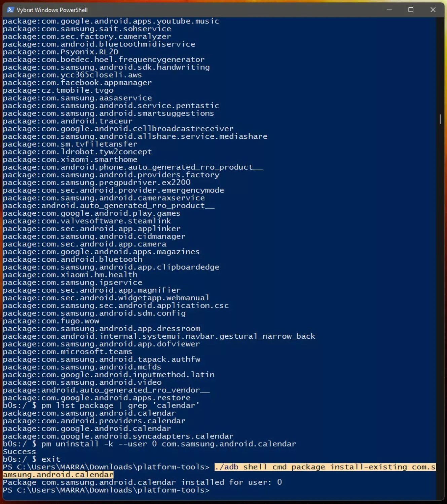The width and height of the screenshot is (447, 504).
Task: Click package:android.auto_generated_rro_product__ line
Action: 109,206
